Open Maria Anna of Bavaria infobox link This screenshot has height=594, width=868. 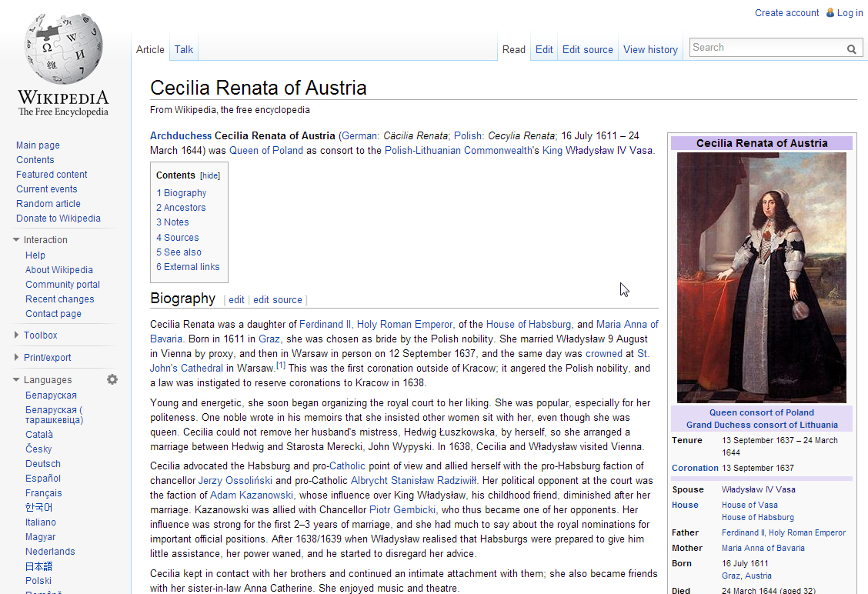tap(763, 548)
